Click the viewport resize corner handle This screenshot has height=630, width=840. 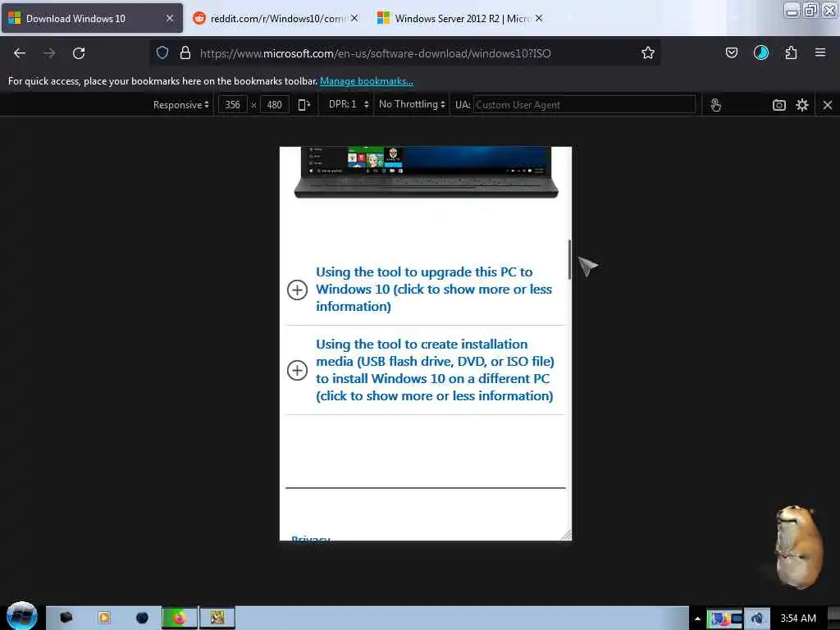[566, 535]
